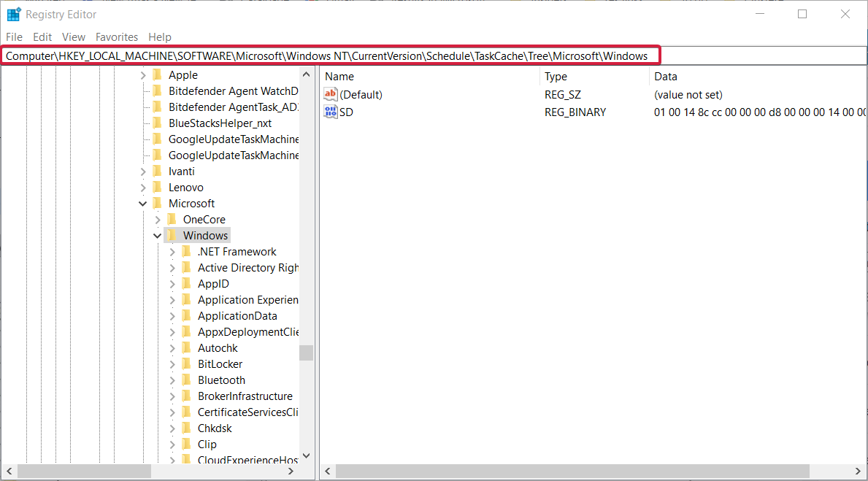
Task: Click the Ivanti key folder icon
Action: pyautogui.click(x=157, y=171)
